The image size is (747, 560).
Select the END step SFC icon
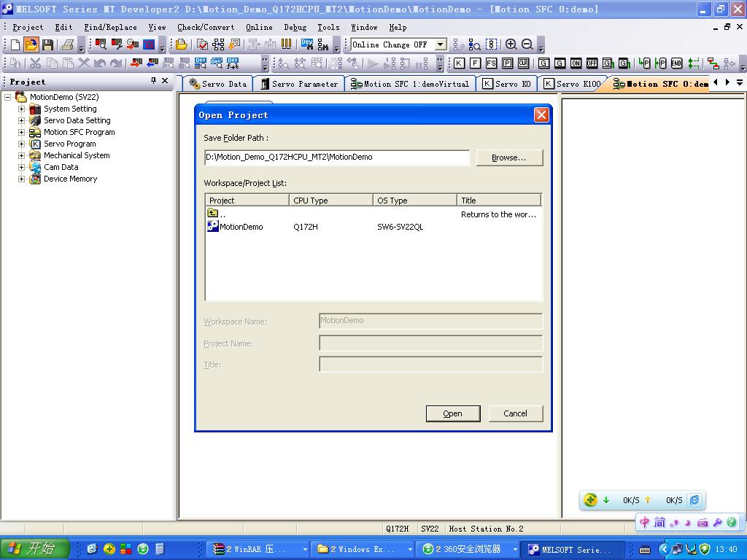[676, 63]
